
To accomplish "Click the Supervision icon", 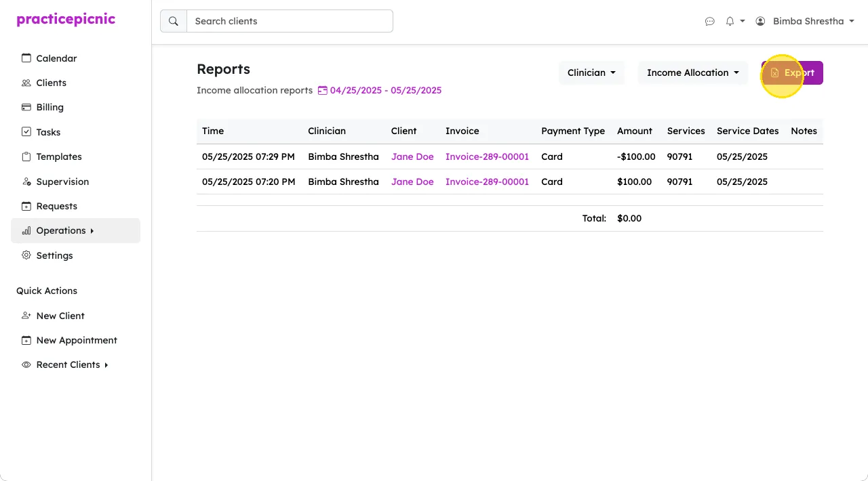I will [26, 182].
